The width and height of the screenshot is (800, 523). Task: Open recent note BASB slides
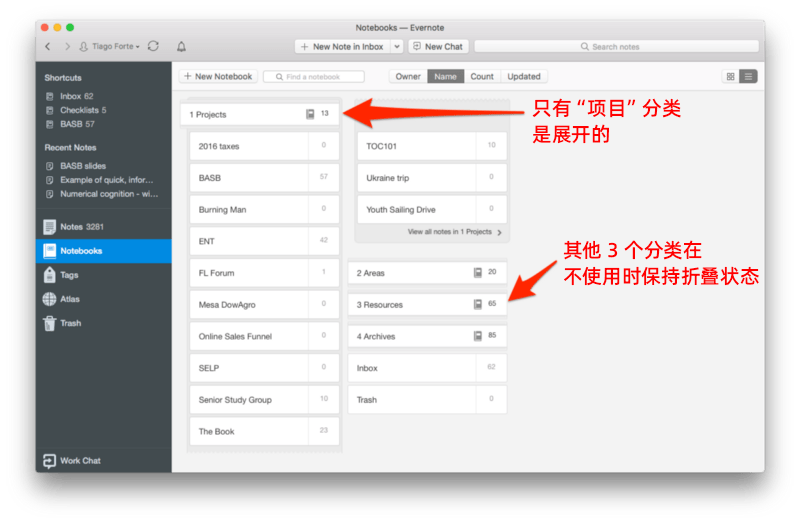pyautogui.click(x=83, y=166)
